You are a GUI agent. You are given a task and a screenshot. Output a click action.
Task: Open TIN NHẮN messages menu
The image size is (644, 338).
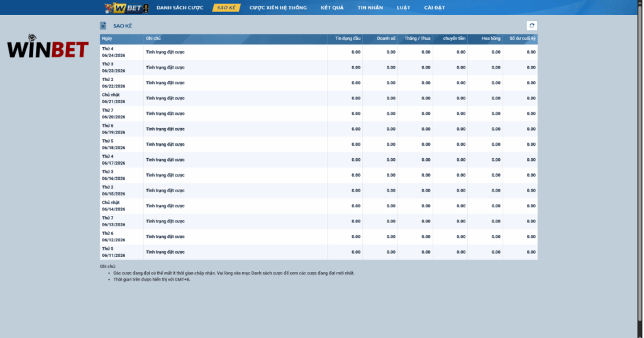pyautogui.click(x=370, y=8)
